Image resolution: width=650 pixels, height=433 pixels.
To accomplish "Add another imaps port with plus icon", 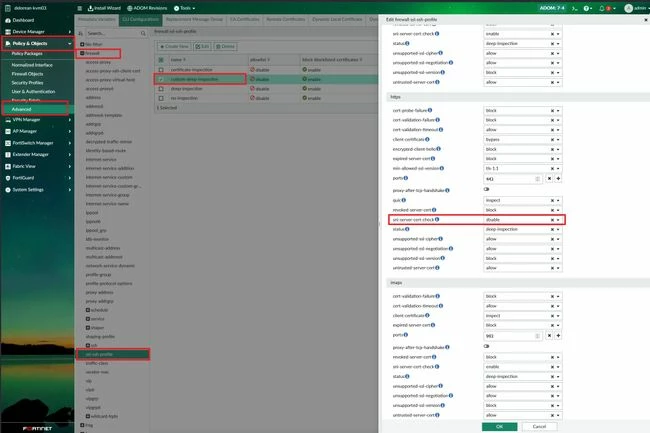I will click(558, 336).
